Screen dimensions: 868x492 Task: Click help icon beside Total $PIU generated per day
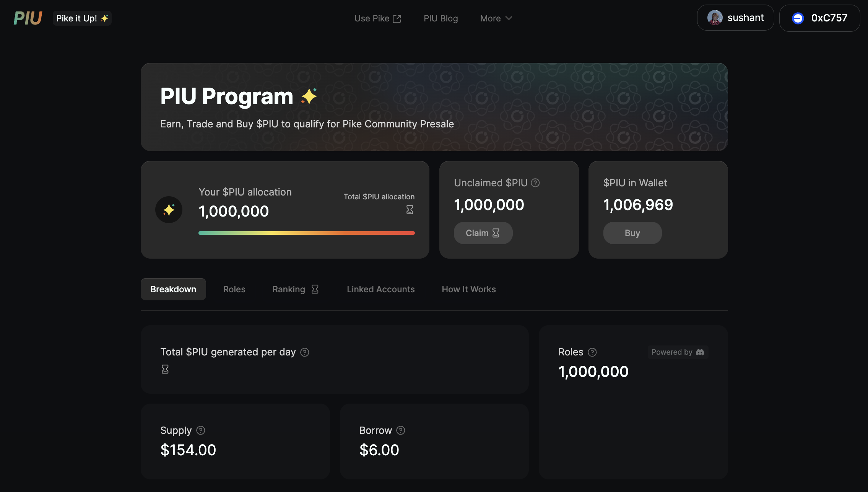click(x=305, y=352)
